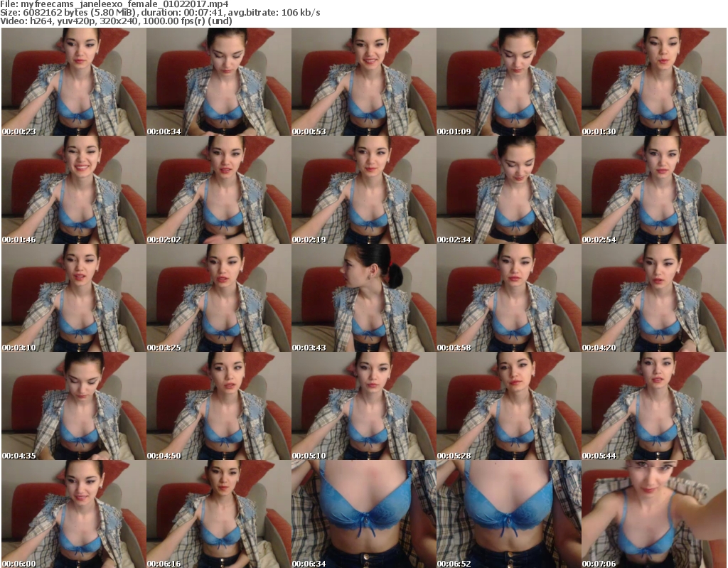Choose the thumbnail marked 00:06:52
728x568 pixels.
(509, 514)
